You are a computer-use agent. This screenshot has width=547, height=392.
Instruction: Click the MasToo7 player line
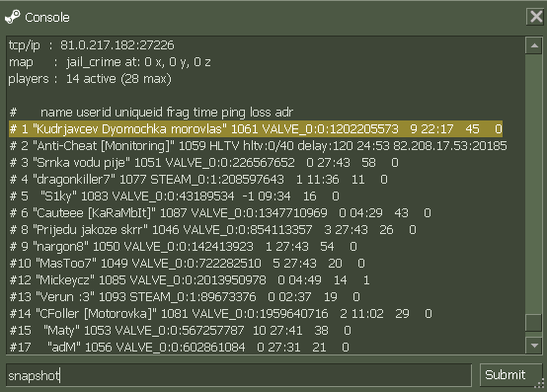[188, 263]
